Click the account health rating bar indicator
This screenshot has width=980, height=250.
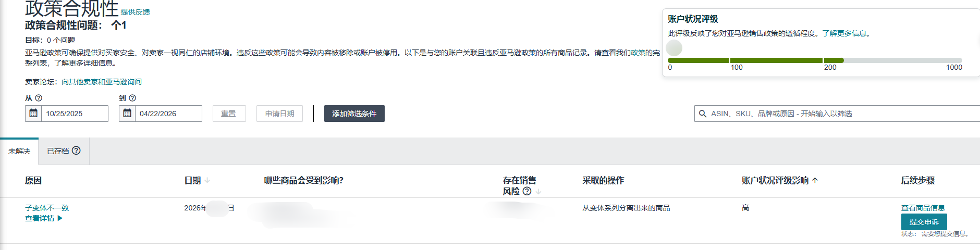[x=674, y=48]
